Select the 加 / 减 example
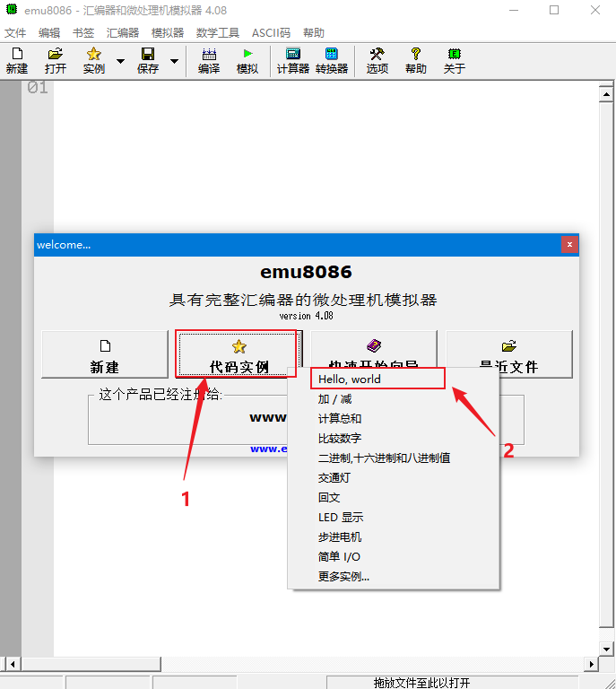This screenshot has width=616, height=689. [x=393, y=399]
